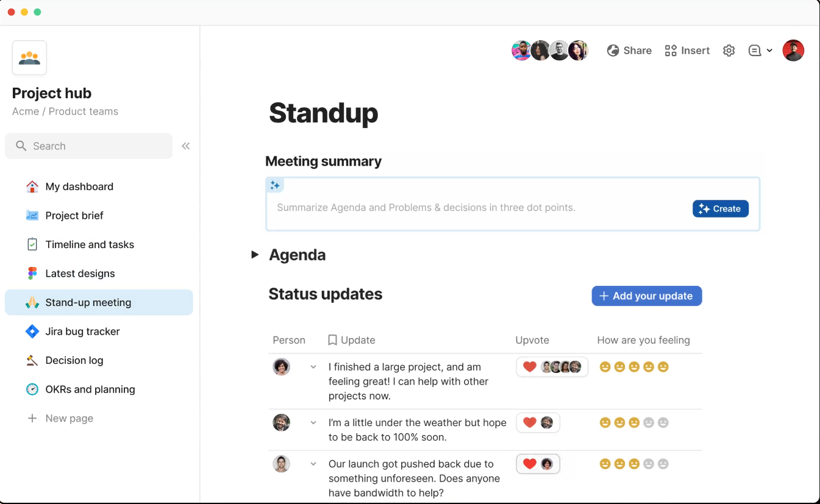Click the bookmark icon in Update column
The width and height of the screenshot is (820, 504).
(332, 340)
